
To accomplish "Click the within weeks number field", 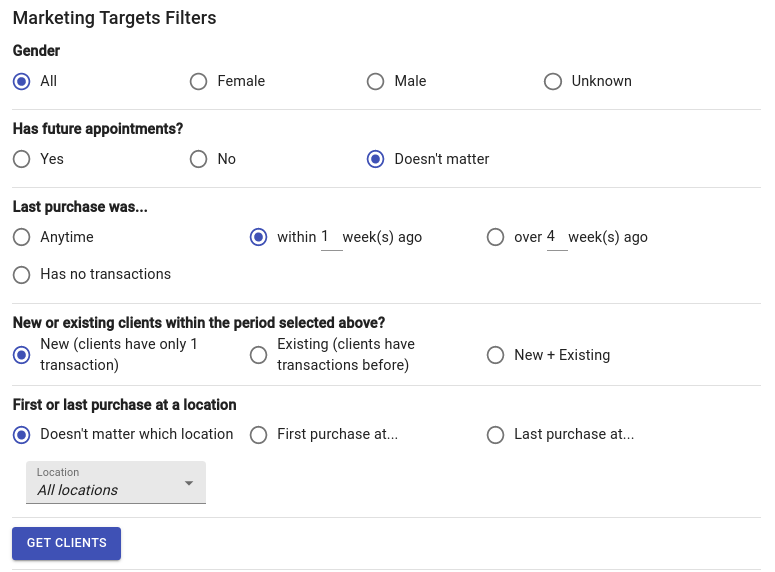I will point(331,237).
